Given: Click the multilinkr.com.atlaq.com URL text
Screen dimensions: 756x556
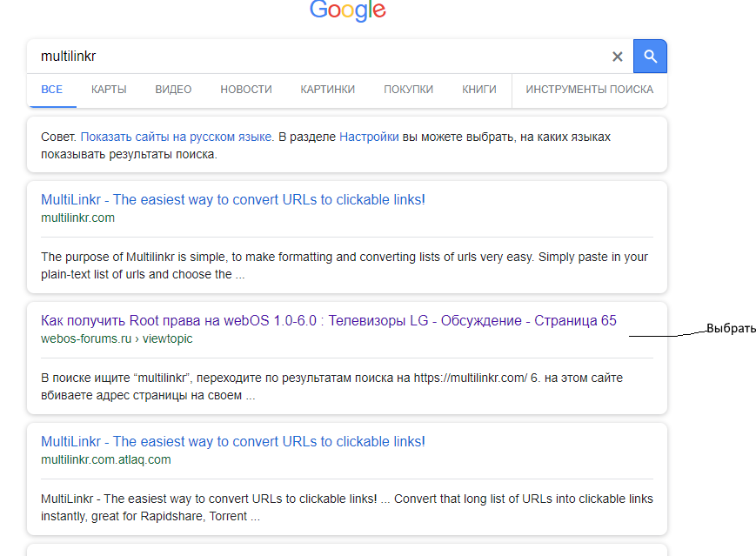Looking at the screenshot, I should [x=106, y=459].
